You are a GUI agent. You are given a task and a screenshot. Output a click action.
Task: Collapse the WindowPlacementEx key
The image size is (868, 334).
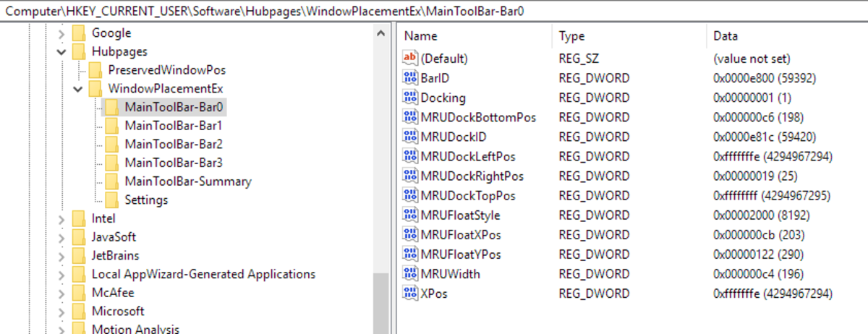[x=77, y=88]
